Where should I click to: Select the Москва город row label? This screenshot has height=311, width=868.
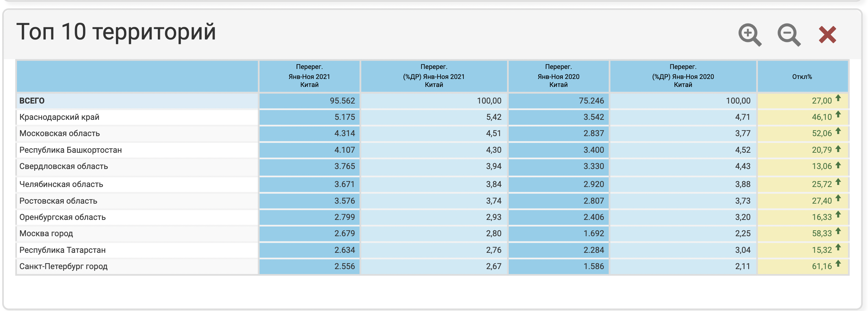point(46,233)
